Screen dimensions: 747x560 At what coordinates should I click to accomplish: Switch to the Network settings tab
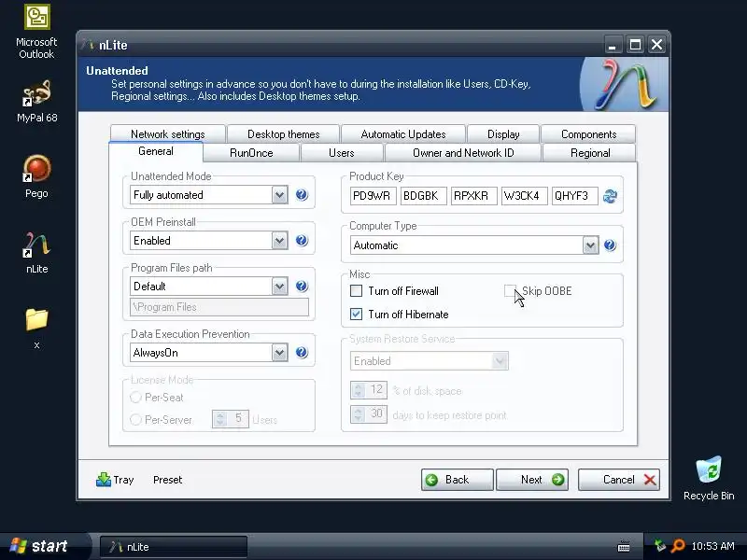click(168, 134)
